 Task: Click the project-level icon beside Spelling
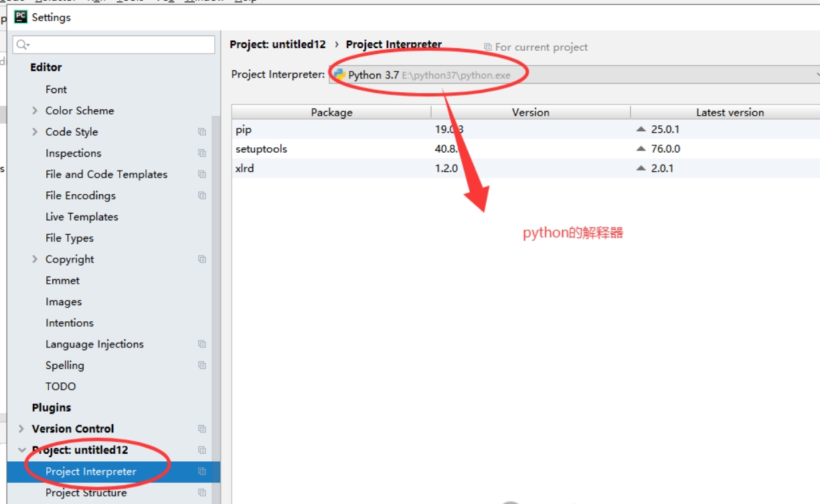click(202, 365)
